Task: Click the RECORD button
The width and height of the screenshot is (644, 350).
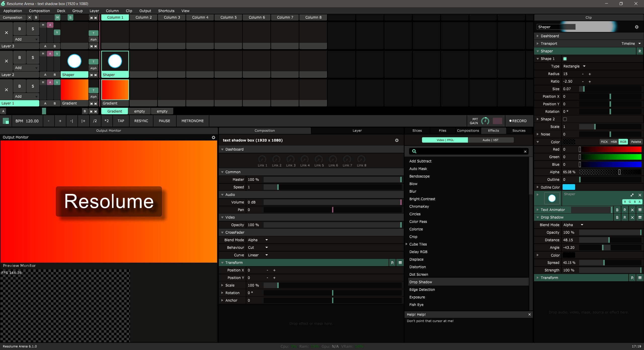Action: tap(518, 121)
